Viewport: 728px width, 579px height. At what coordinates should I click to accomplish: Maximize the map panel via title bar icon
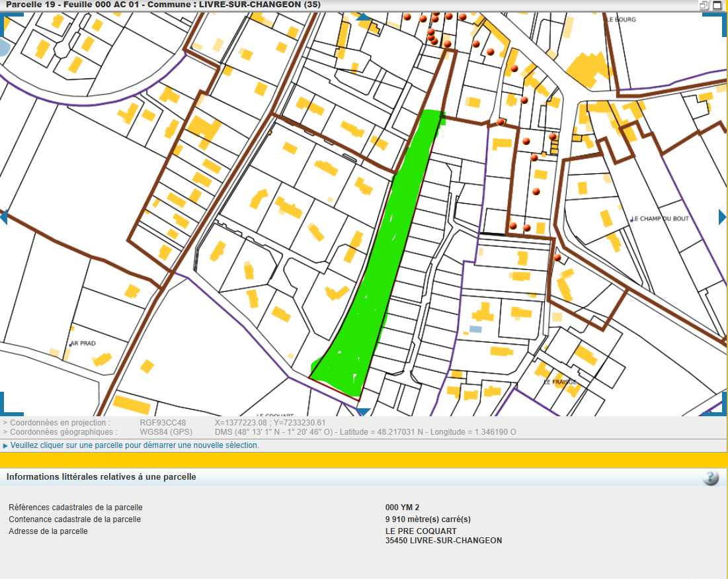717,5
